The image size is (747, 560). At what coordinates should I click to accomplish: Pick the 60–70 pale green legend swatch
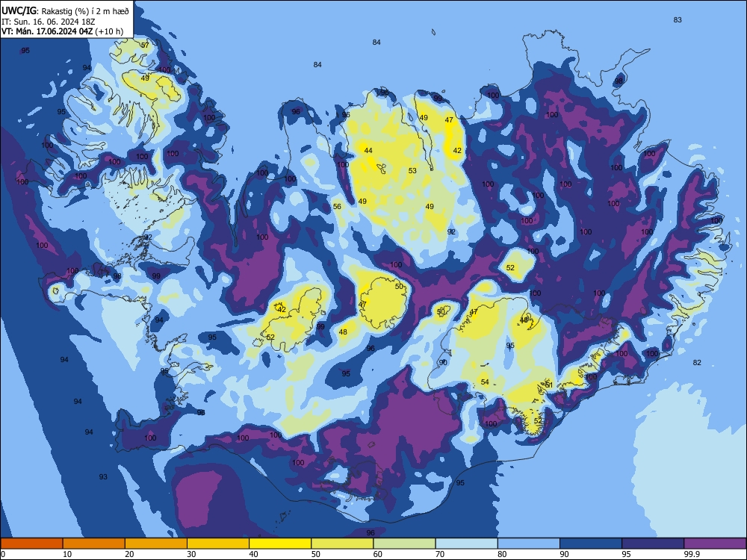coord(404,544)
